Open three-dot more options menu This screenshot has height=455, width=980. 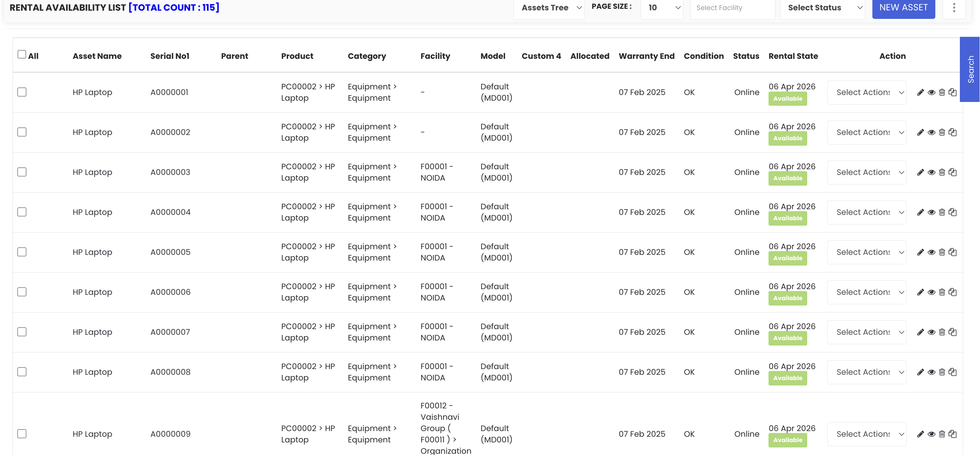pyautogui.click(x=954, y=8)
